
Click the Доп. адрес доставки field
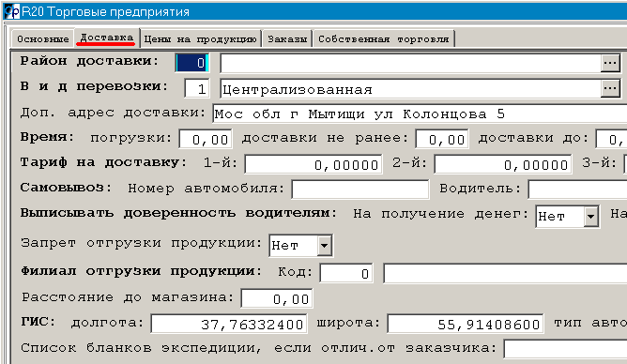click(420, 114)
